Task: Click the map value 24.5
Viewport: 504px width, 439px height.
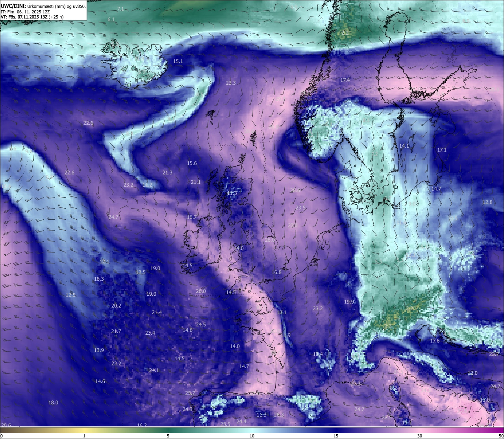Action: coord(201,324)
